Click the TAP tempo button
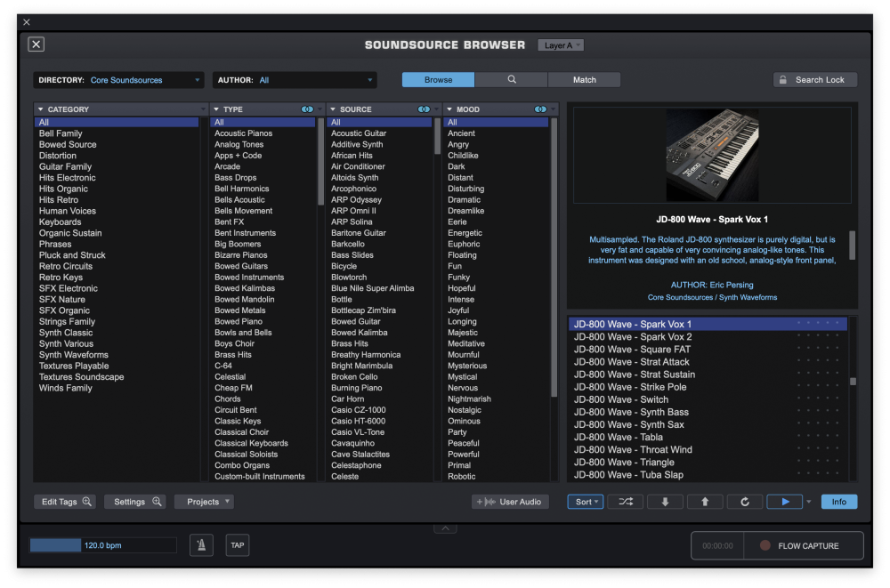Viewport: 890px width, 588px height. [x=238, y=545]
